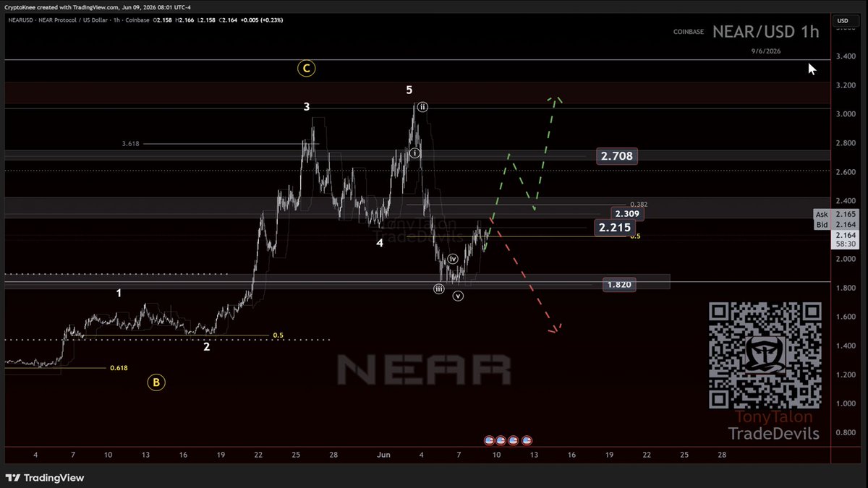
Task: Click the 2.215 price level label
Action: (x=615, y=228)
